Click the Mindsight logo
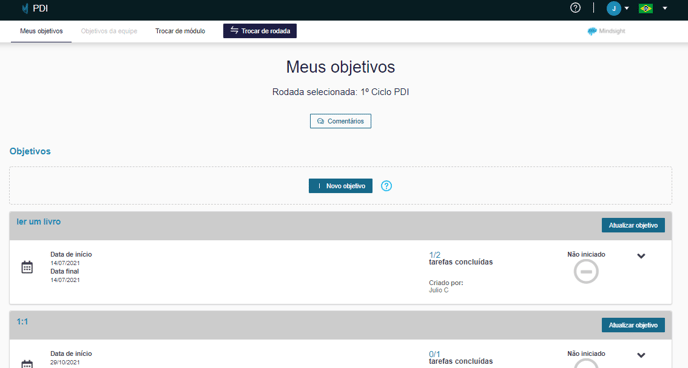 coord(606,31)
